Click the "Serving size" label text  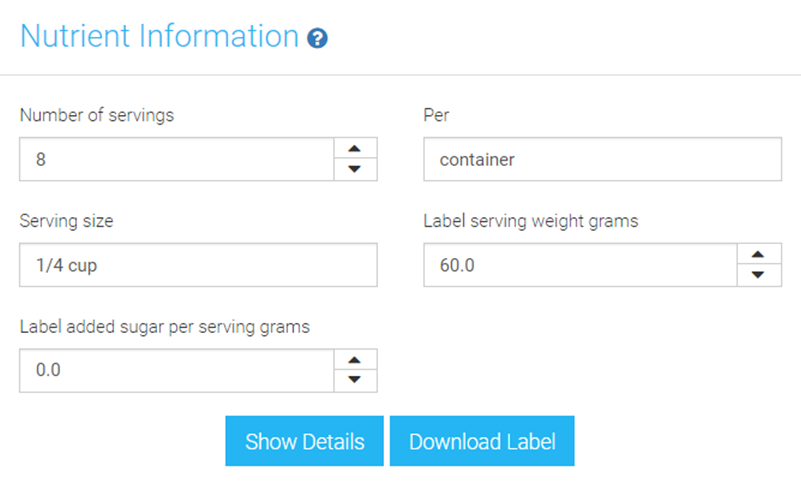pos(67,221)
